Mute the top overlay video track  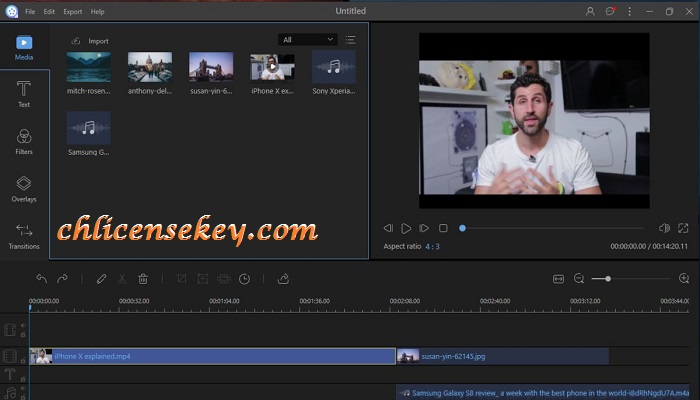[23, 326]
